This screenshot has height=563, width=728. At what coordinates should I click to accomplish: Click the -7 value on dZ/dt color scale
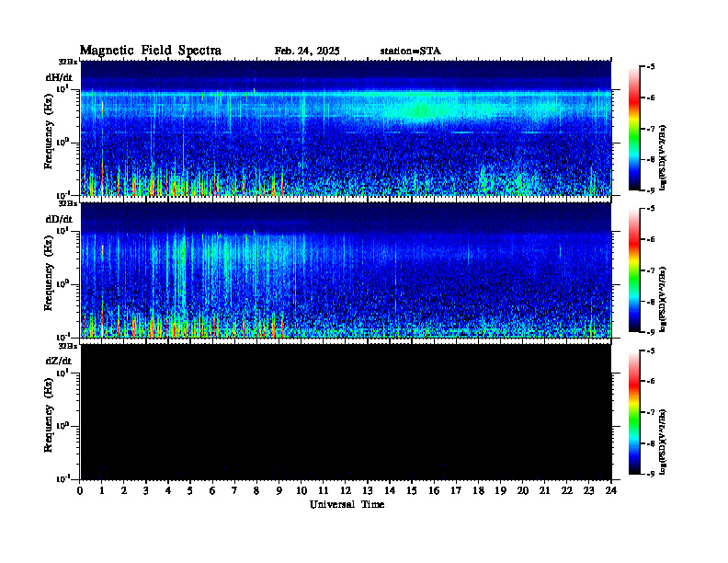(x=651, y=412)
